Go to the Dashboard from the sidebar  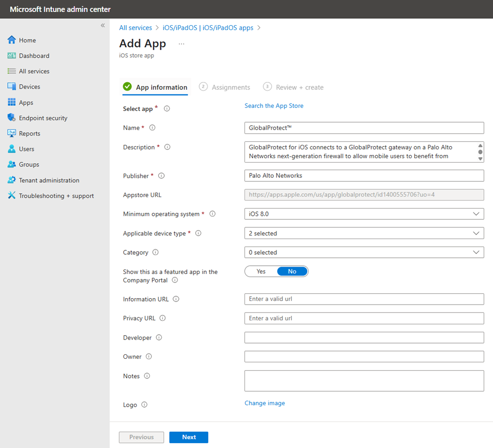(33, 55)
